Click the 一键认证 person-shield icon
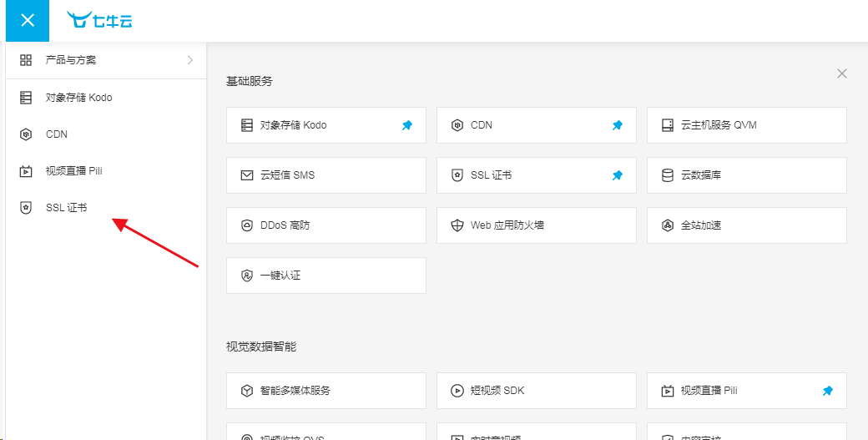The image size is (868, 440). coord(247,276)
